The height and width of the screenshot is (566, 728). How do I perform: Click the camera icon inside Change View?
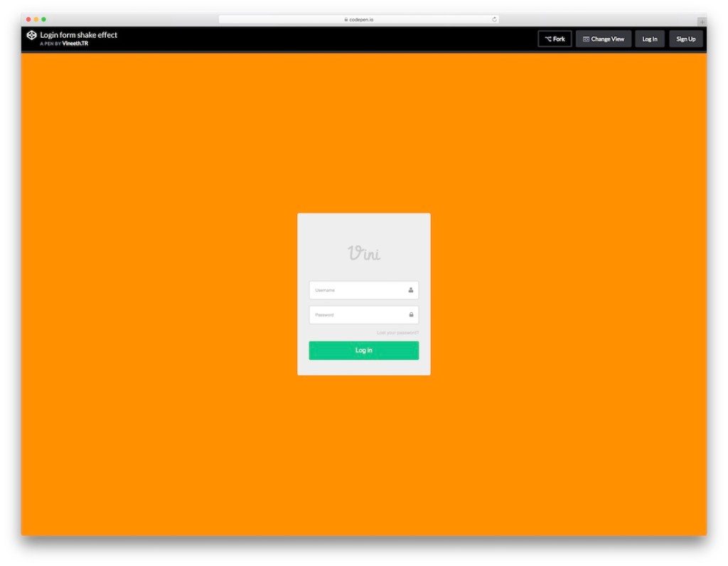[x=584, y=38]
